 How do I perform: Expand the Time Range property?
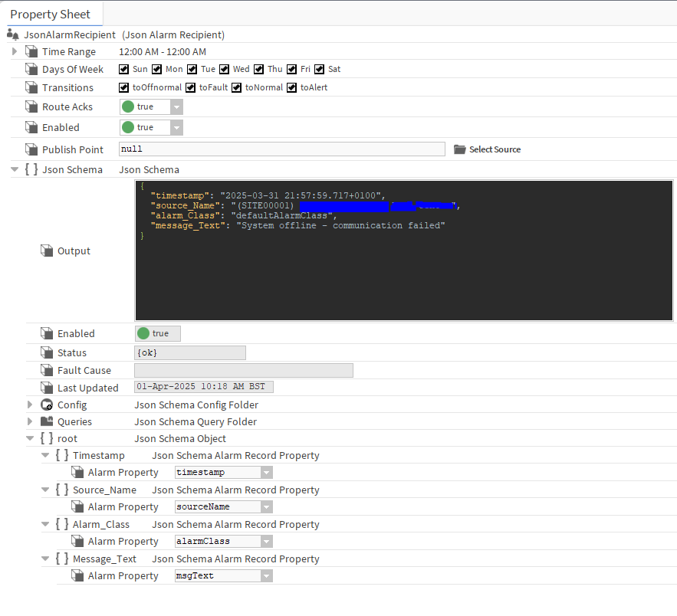[15, 51]
